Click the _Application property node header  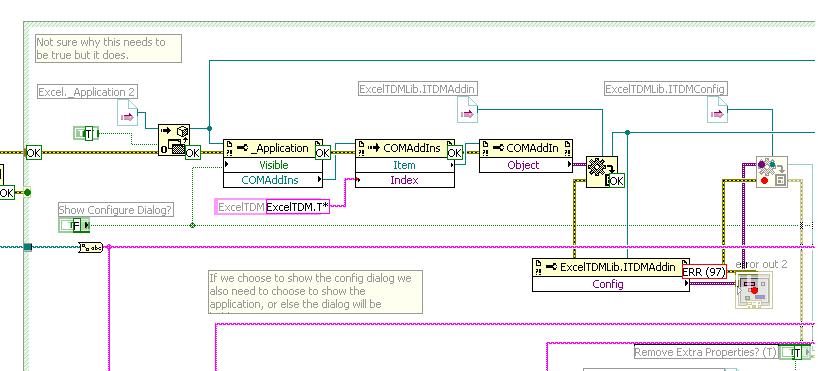click(273, 148)
